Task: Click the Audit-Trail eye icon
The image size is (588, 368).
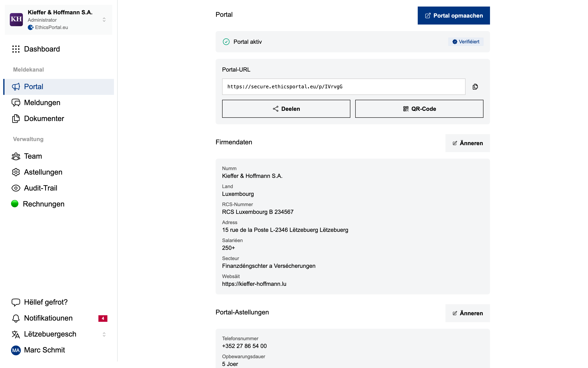Action: pos(16,188)
